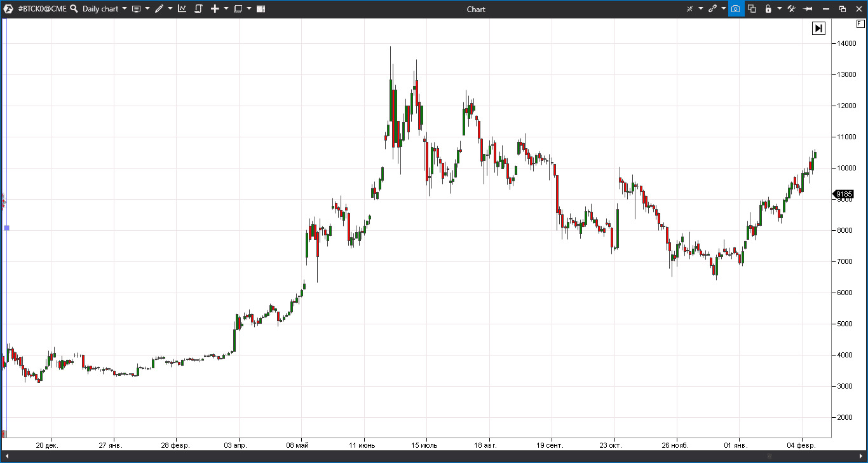Viewport: 868px width, 463px height.
Task: Click the overlapping squares duplicate icon
Action: [752, 9]
